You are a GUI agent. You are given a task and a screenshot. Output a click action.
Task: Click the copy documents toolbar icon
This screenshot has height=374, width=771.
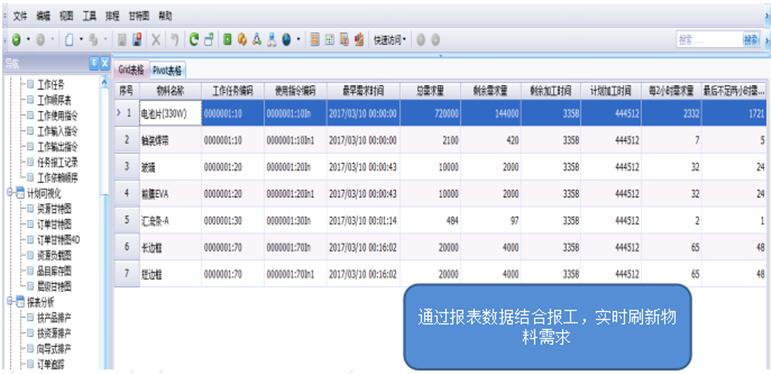(94, 40)
